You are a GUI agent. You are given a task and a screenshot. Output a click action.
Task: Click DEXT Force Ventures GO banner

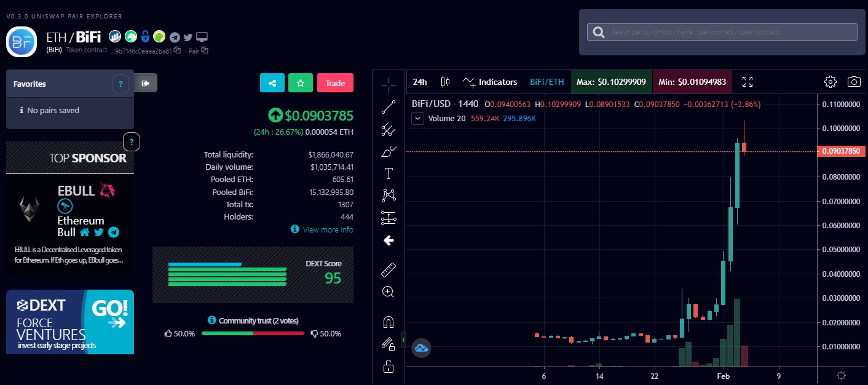tap(70, 322)
